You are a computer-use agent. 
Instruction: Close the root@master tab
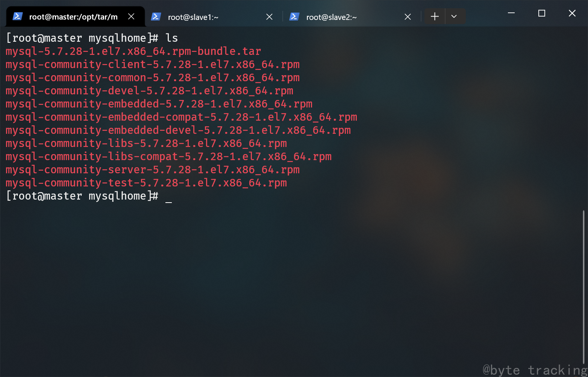131,17
